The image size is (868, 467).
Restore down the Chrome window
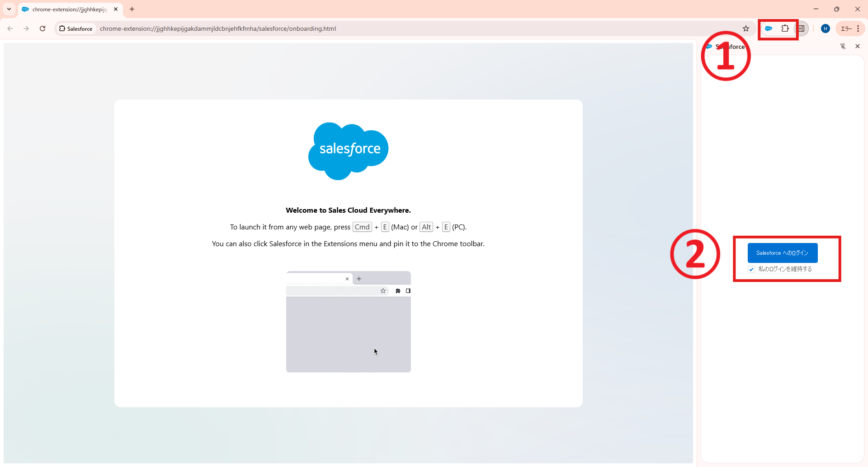837,9
